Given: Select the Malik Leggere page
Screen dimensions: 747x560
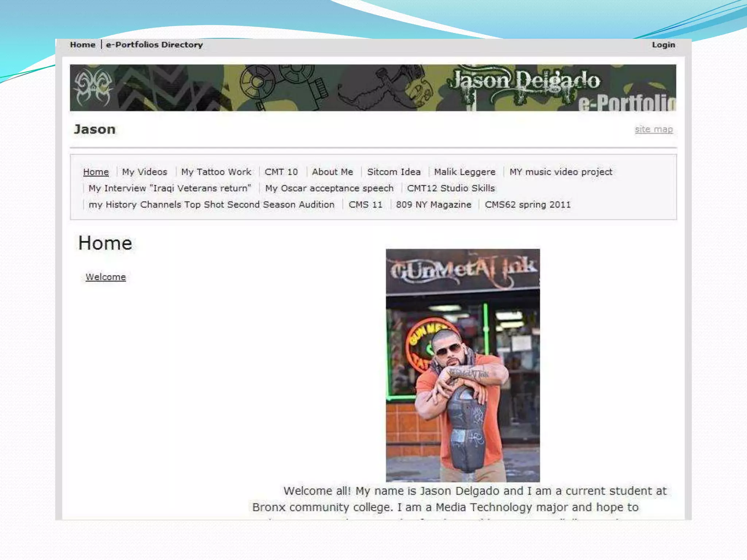Looking at the screenshot, I should pyautogui.click(x=464, y=172).
